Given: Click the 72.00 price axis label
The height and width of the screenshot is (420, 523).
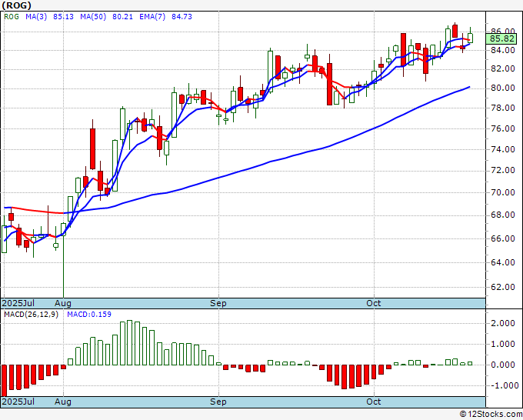Looking at the screenshot, I should point(502,171).
